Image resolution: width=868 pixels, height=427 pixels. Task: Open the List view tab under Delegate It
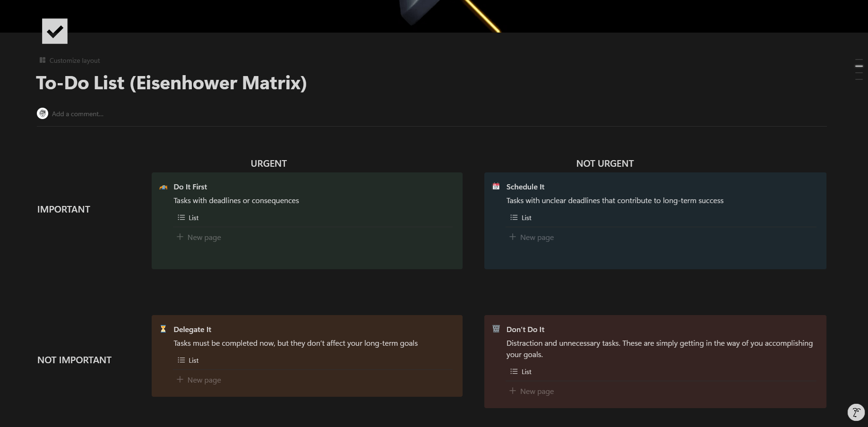pos(189,360)
